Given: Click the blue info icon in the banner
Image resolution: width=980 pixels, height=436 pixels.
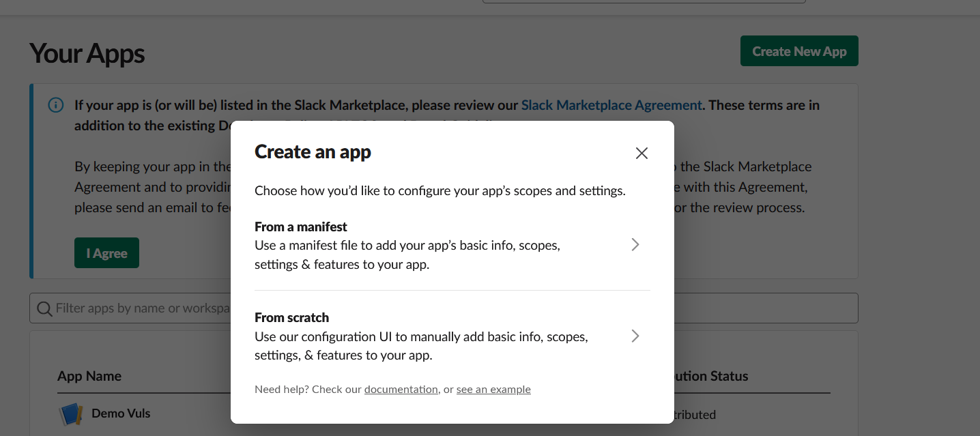Looking at the screenshot, I should click(x=55, y=105).
